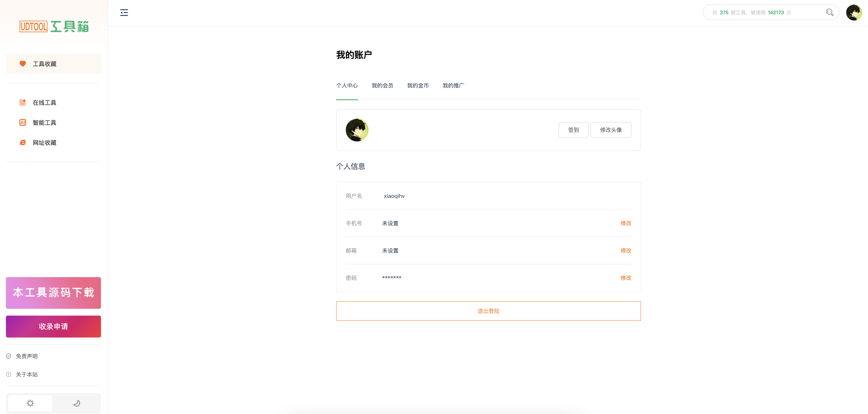The height and width of the screenshot is (414, 868).
Task: Open the 免责声明 link
Action: pos(27,356)
